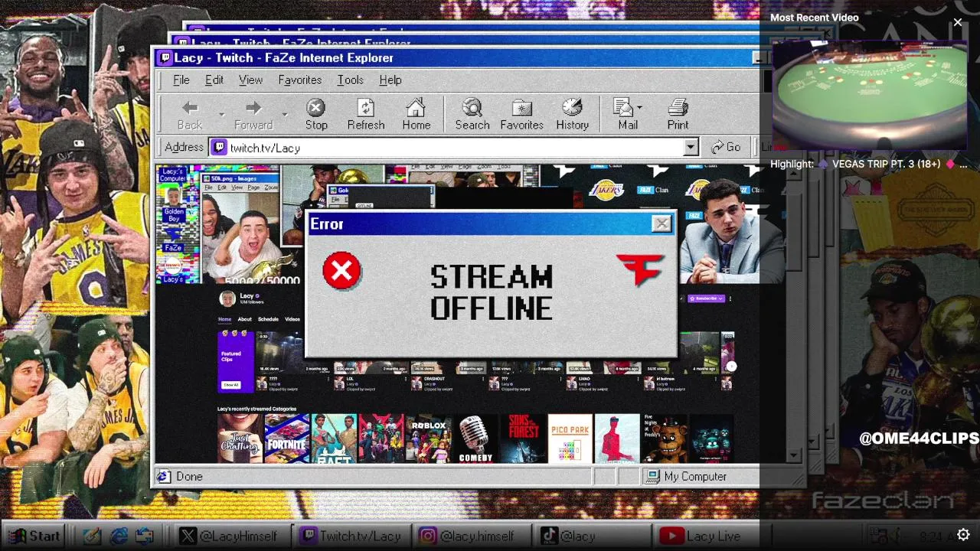Open the Comedy category tile
The height and width of the screenshot is (551, 980).
(475, 439)
